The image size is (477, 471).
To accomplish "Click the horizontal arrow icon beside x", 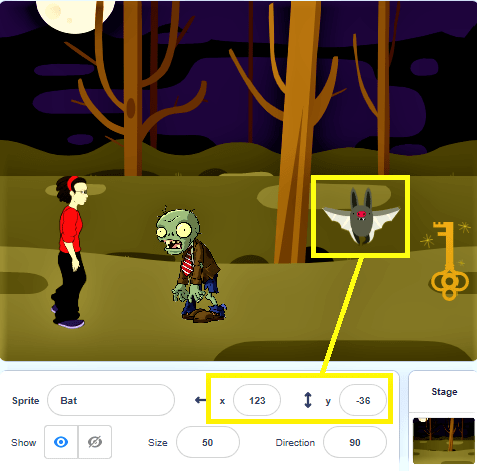I will point(200,400).
